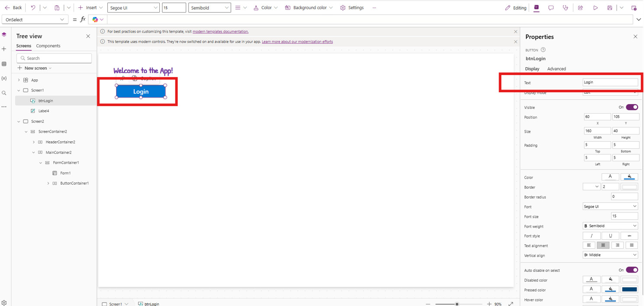Click the New screen button
The width and height of the screenshot is (644, 306).
click(x=35, y=68)
